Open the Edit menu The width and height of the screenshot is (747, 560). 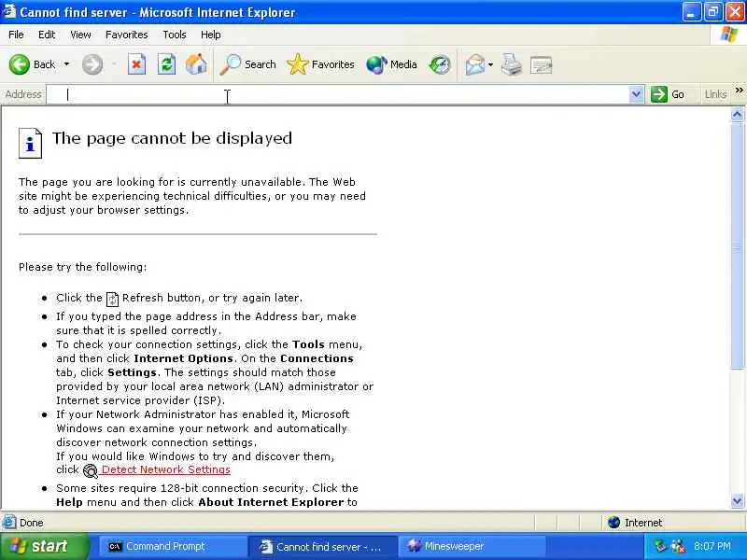[x=47, y=35]
